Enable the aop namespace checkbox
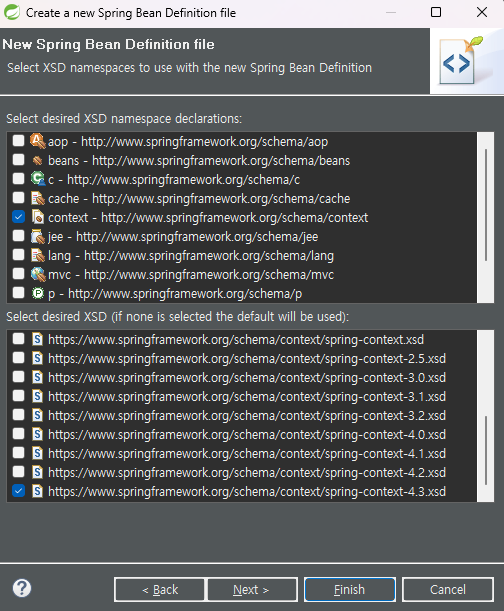This screenshot has width=504, height=611. (x=18, y=140)
